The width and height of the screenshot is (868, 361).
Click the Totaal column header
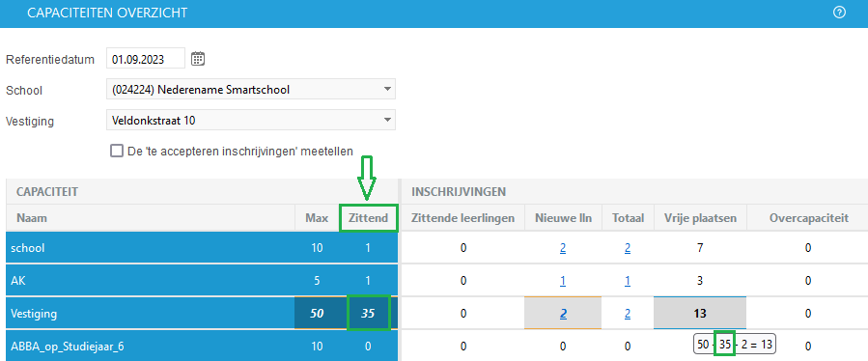628,218
